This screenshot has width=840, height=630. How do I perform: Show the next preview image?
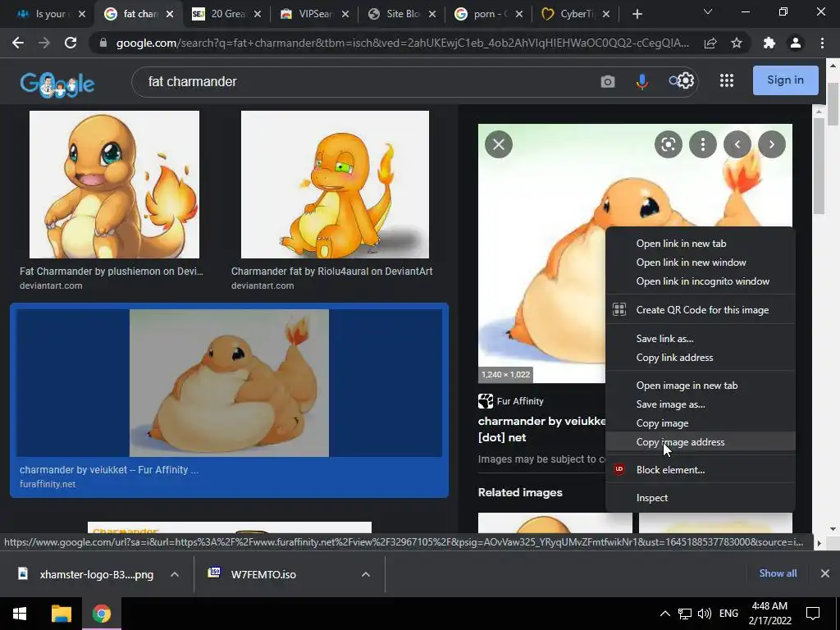pyautogui.click(x=771, y=144)
